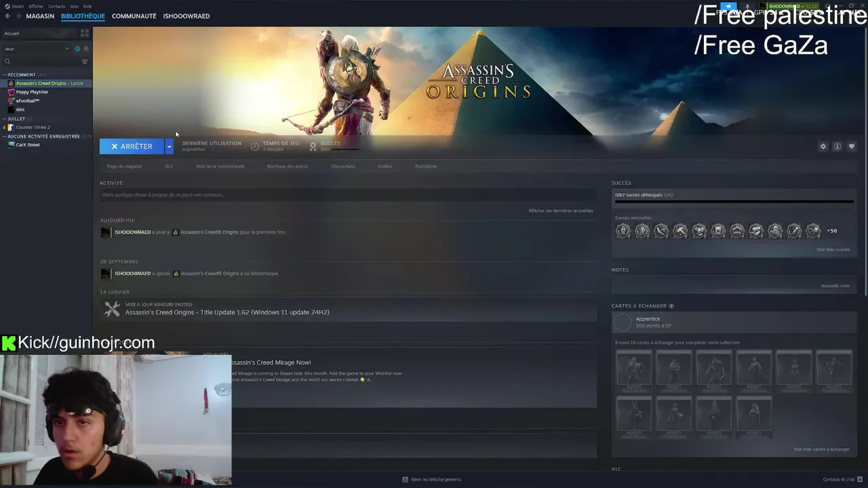The image size is (868, 488).
Task: Open first locked achievement icon
Action: [623, 231]
